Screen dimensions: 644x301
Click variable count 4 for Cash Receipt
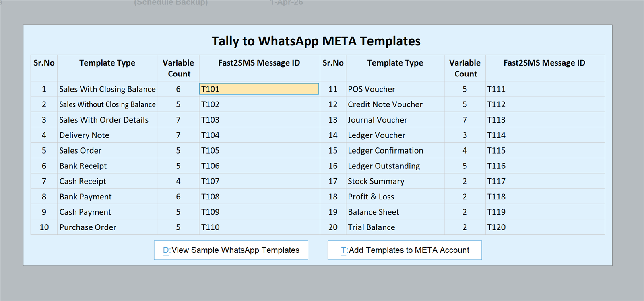(x=178, y=181)
